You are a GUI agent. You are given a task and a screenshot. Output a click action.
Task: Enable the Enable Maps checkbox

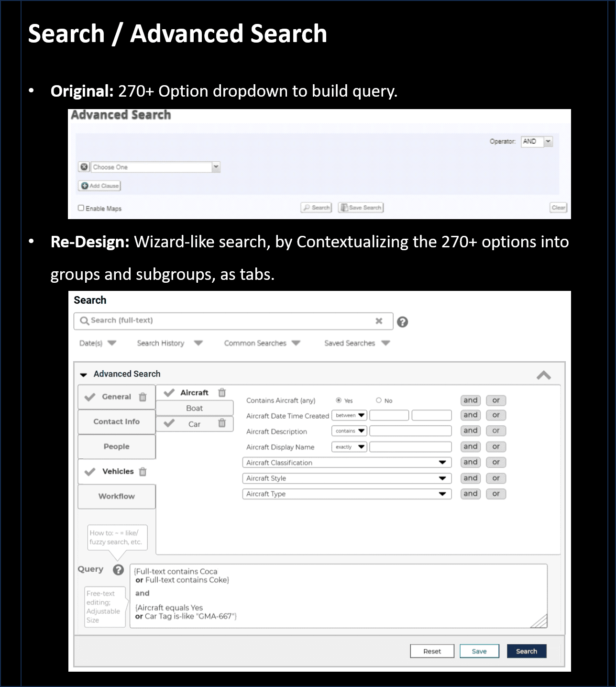click(x=81, y=208)
